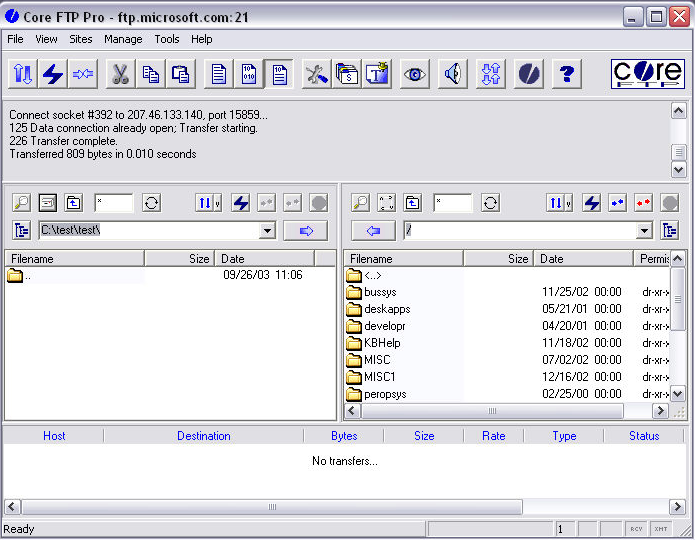Open the template editor T icon
Screen dimensions: 695x540
click(377, 74)
